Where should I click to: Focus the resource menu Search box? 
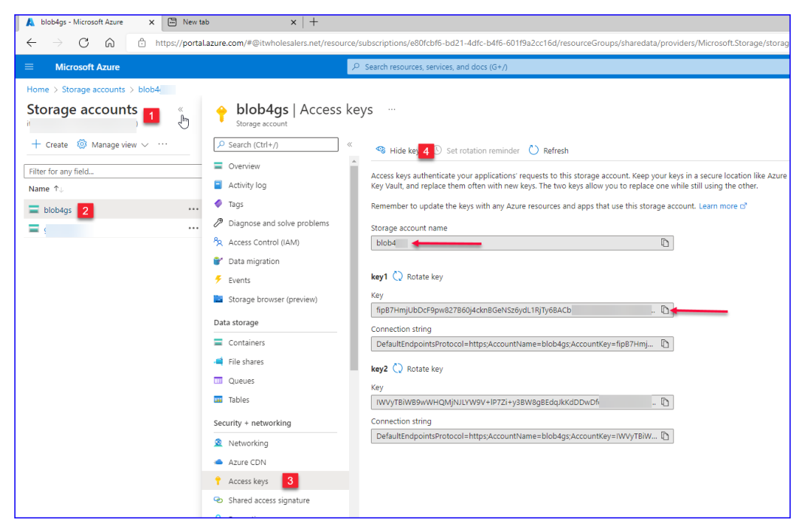coord(276,144)
